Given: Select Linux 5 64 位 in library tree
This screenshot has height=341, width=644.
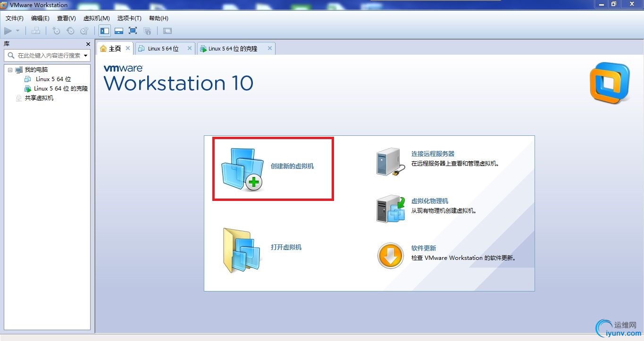Looking at the screenshot, I should coord(53,79).
